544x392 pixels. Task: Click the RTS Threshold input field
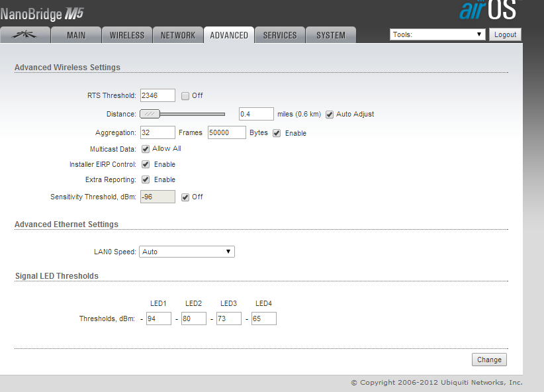(158, 95)
